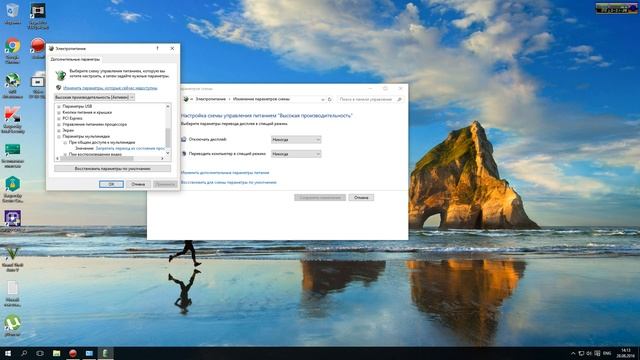Image resolution: width=640 pixels, height=360 pixels.
Task: Click Отмена in the Электропитание dialog
Action: (138, 184)
